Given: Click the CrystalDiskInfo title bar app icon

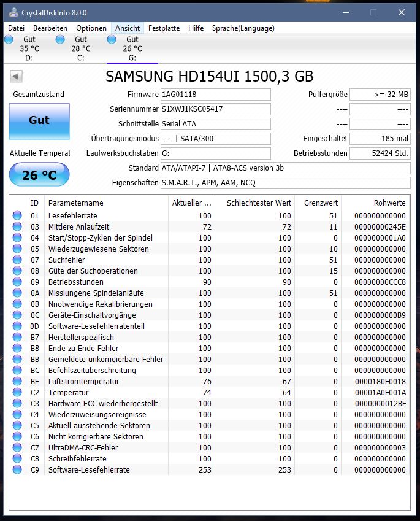Looking at the screenshot, I should (13, 13).
